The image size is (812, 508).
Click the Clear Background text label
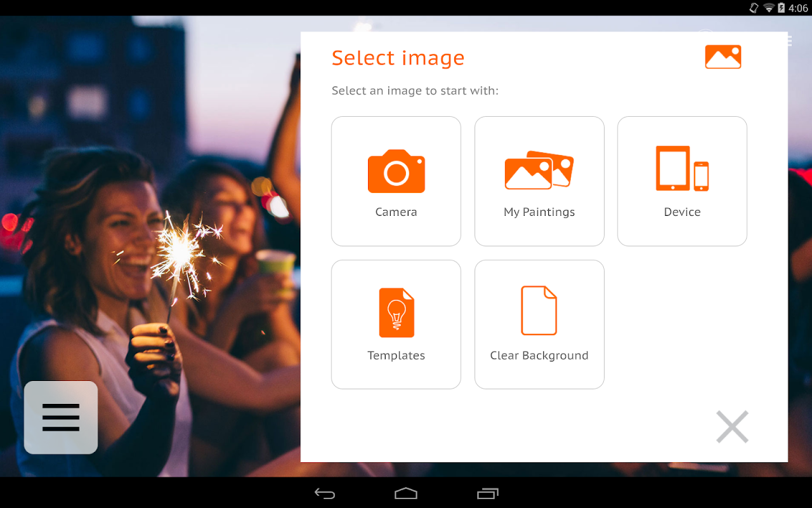coord(539,356)
